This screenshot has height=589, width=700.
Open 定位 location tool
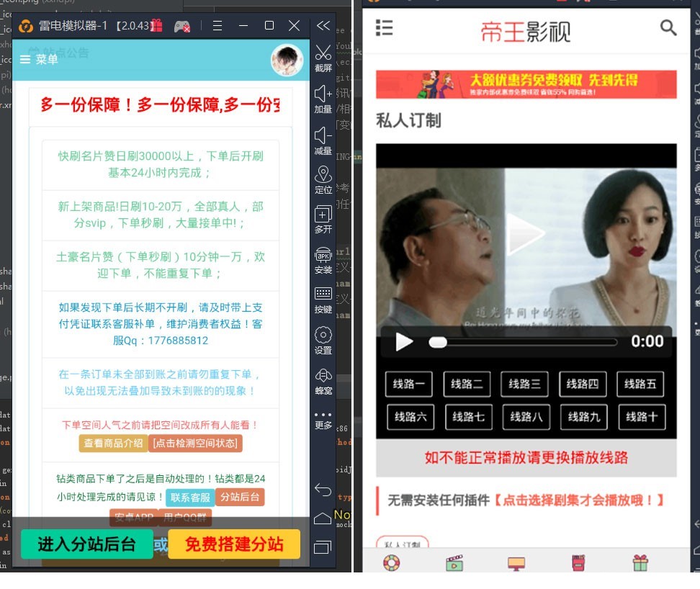pyautogui.click(x=323, y=180)
